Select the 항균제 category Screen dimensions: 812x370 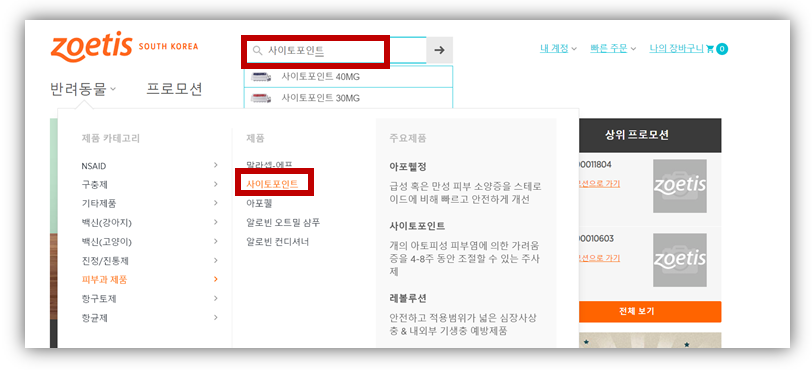coord(95,318)
